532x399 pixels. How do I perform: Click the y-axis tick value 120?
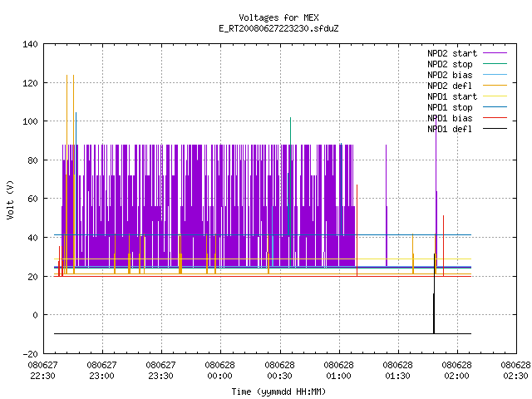pyautogui.click(x=30, y=83)
